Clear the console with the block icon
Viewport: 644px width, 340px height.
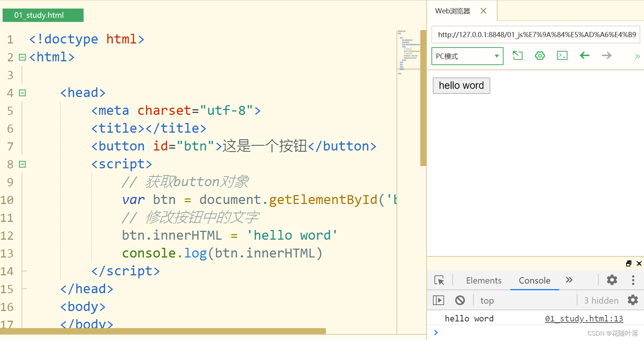460,300
